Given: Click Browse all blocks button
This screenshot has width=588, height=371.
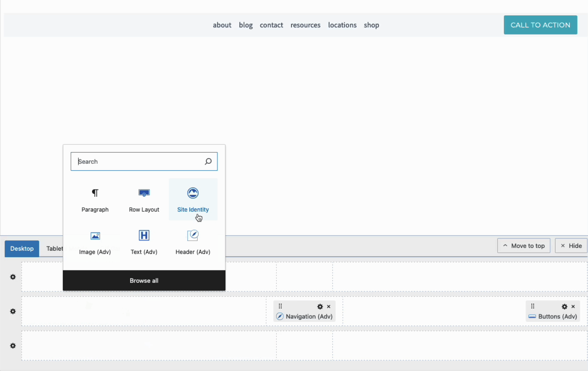Looking at the screenshot, I should coord(144,280).
